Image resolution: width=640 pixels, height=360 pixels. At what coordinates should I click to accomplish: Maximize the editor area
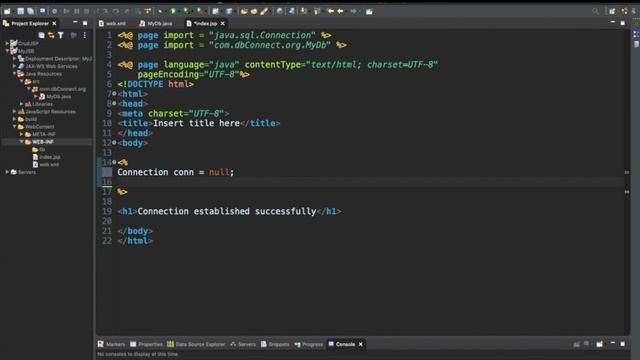pos(622,23)
